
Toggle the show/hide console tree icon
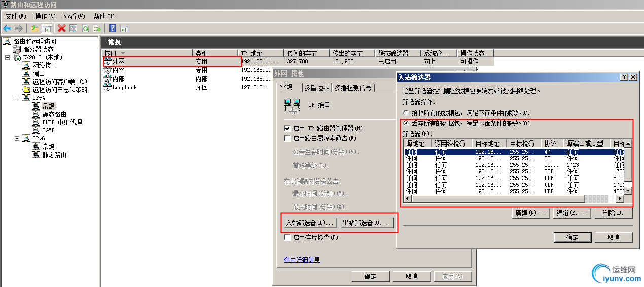pos(46,29)
